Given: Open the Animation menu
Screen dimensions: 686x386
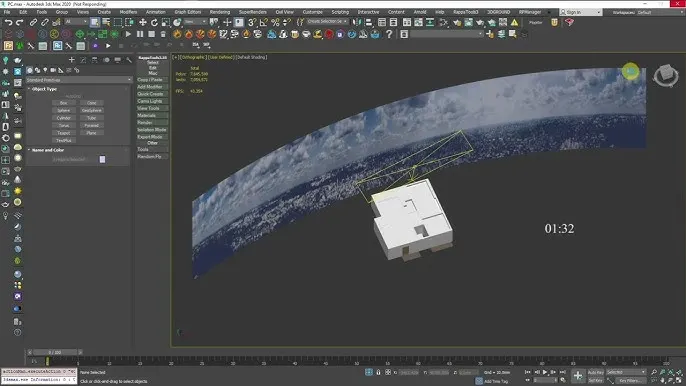Looking at the screenshot, I should click(x=156, y=12).
